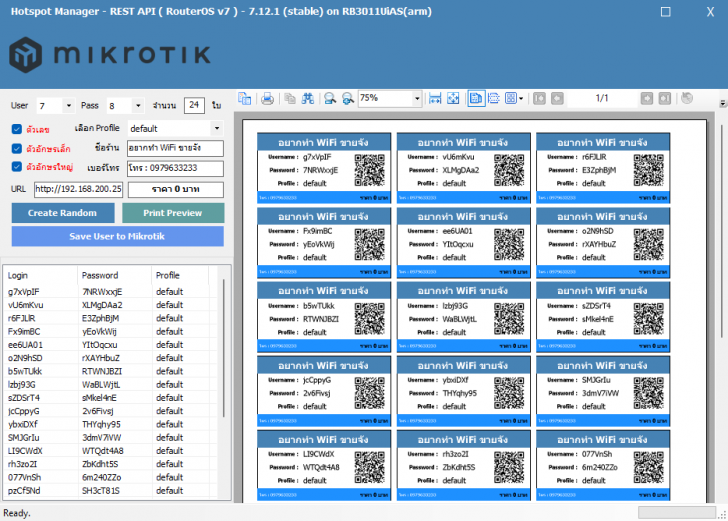Image resolution: width=728 pixels, height=521 pixels.
Task: Click the Profile column header
Action: tap(180, 275)
